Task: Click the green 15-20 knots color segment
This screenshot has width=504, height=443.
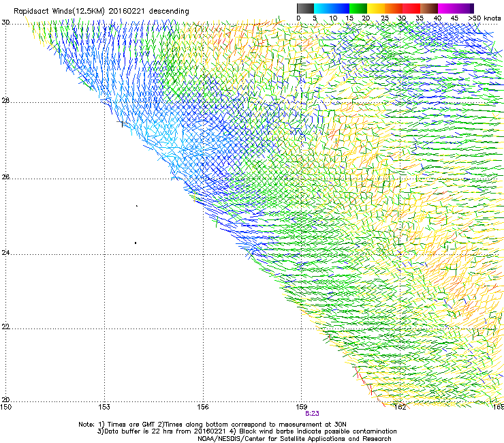Action: (x=358, y=8)
